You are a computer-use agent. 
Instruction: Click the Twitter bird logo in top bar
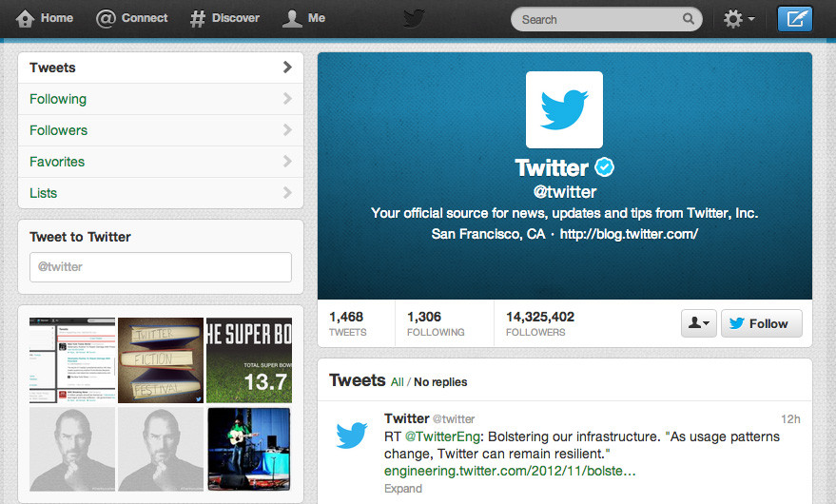point(414,18)
